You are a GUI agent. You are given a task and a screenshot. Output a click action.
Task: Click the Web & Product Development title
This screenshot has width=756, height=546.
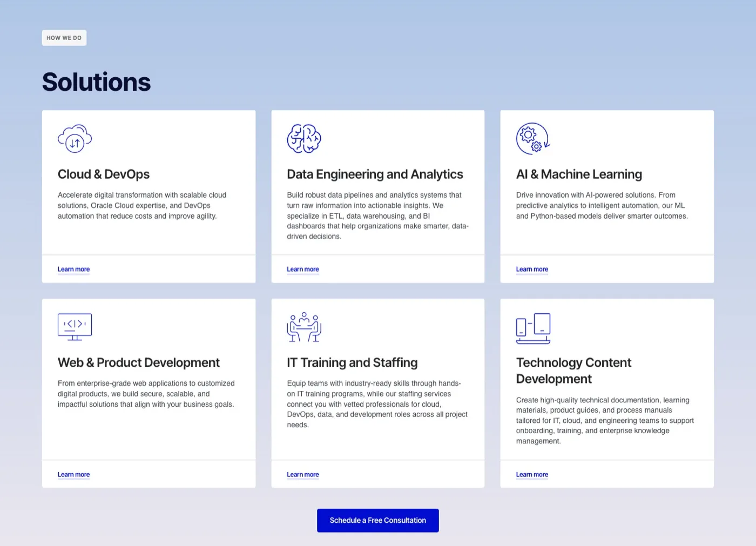coord(139,362)
